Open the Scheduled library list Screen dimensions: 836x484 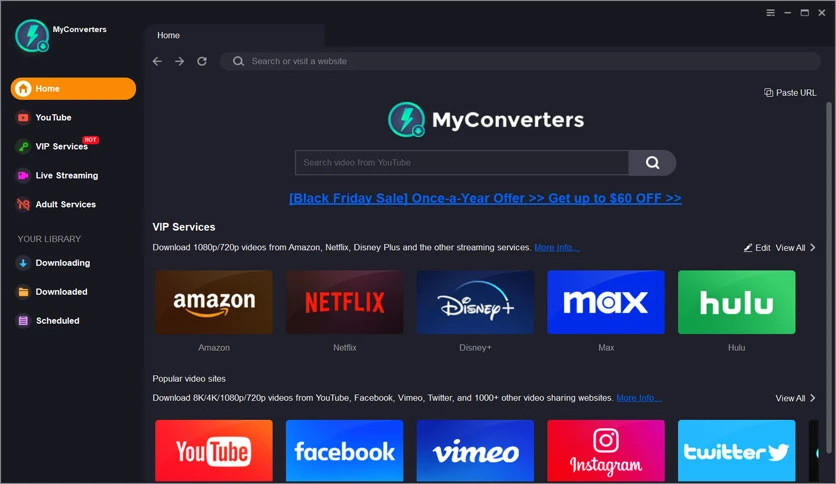coord(48,320)
